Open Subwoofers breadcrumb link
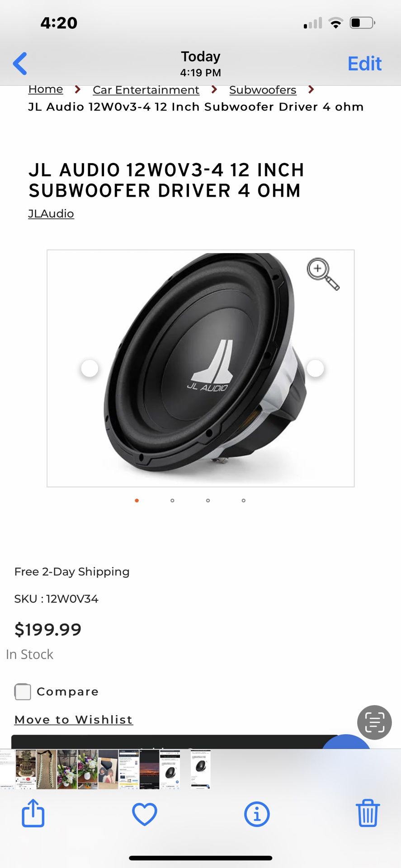Screen dimensions: 401x868 pyautogui.click(x=263, y=90)
